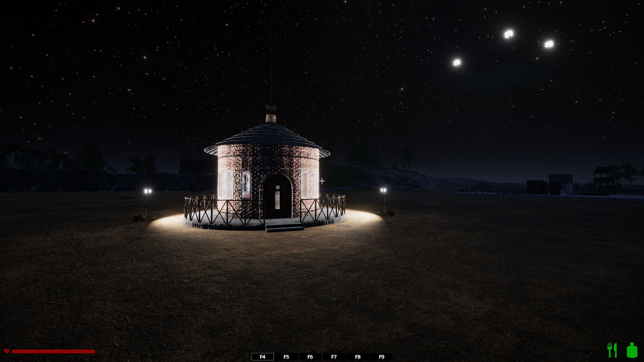The width and height of the screenshot is (644, 362).
Task: Select the F9 hotbar slot
Action: pyautogui.click(x=381, y=357)
